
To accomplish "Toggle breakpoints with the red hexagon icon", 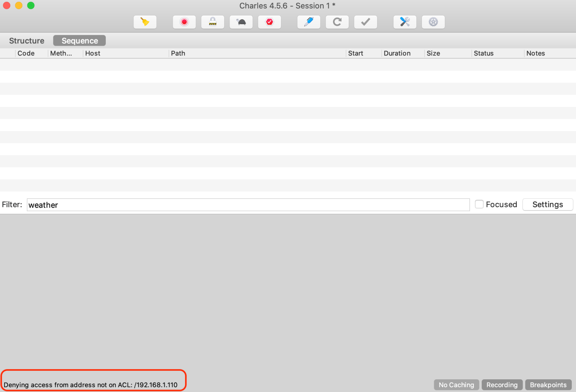I will [x=270, y=22].
